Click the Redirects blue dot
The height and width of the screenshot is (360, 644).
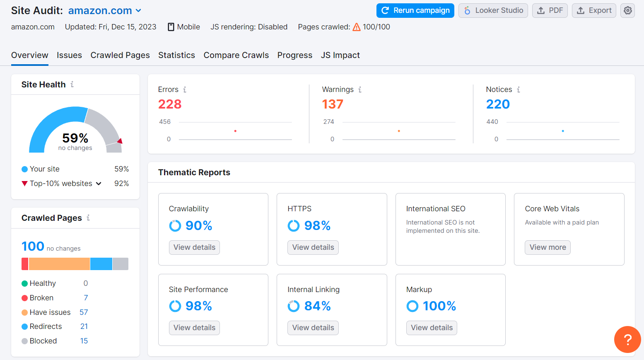click(24, 326)
